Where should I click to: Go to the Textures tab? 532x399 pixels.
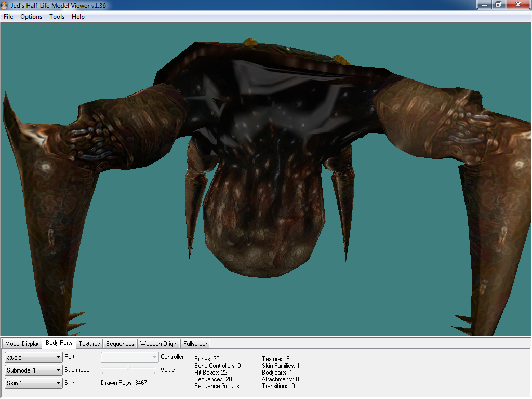[x=89, y=344]
